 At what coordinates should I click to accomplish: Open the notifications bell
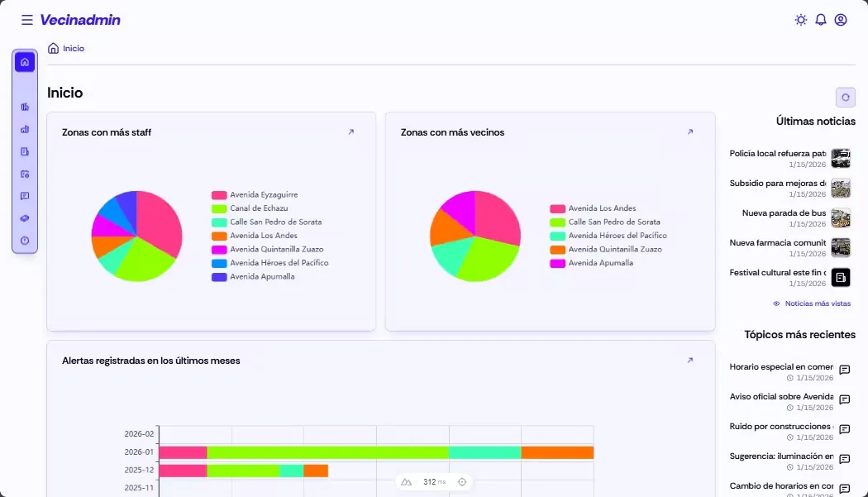[820, 20]
